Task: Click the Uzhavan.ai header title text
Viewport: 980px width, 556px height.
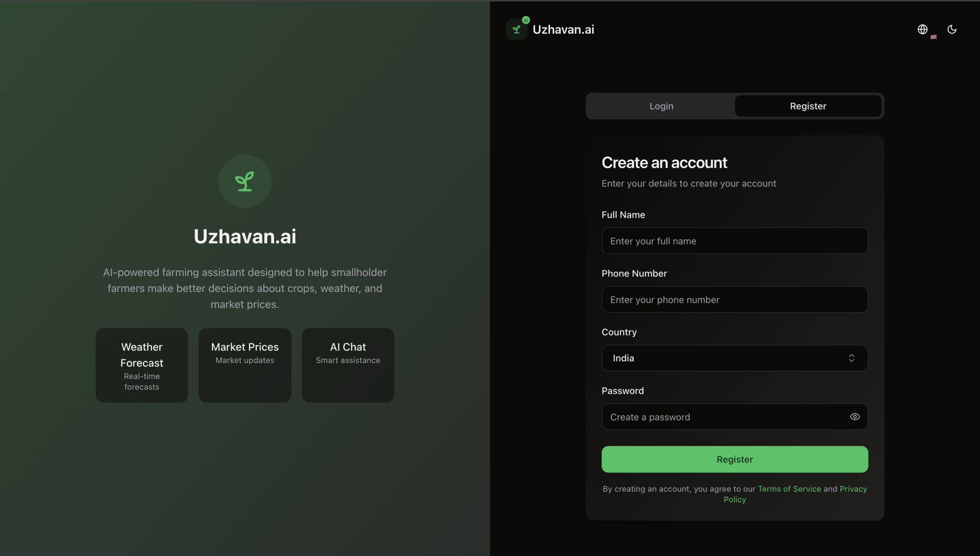Action: click(x=563, y=29)
